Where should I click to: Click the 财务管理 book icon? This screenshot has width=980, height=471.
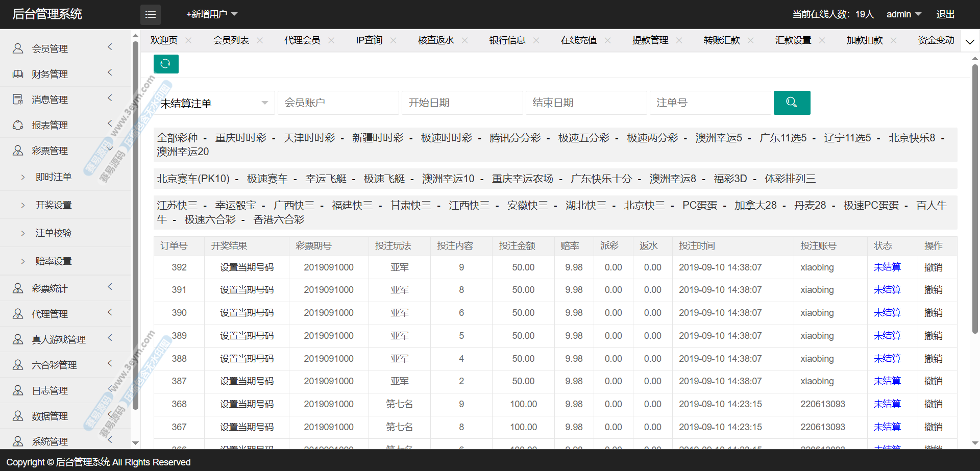pos(18,74)
